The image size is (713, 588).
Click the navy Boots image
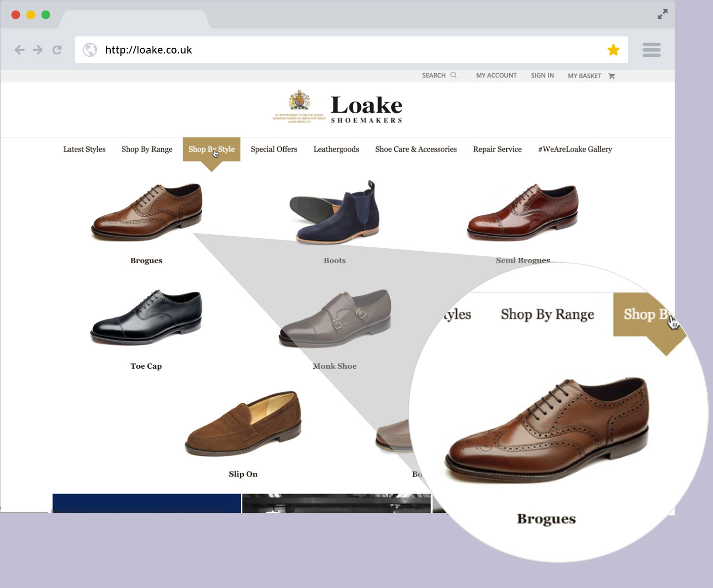(334, 212)
